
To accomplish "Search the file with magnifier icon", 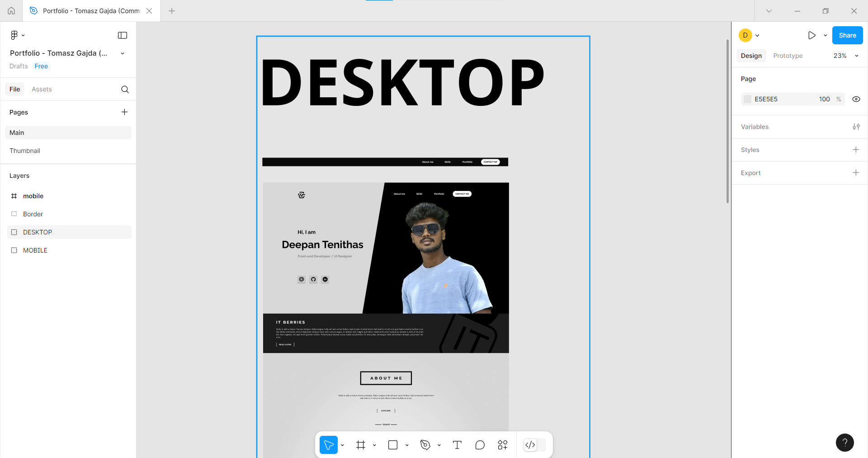I will (x=125, y=89).
